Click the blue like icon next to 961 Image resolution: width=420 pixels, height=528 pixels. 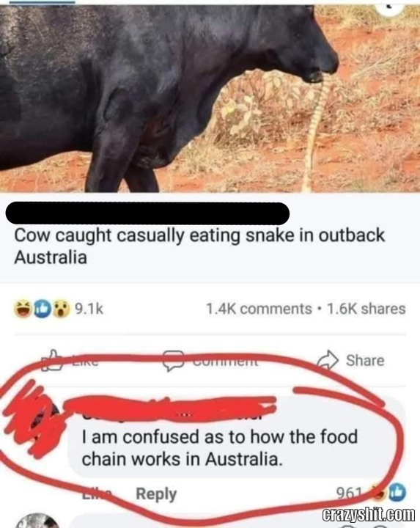pyautogui.click(x=398, y=493)
